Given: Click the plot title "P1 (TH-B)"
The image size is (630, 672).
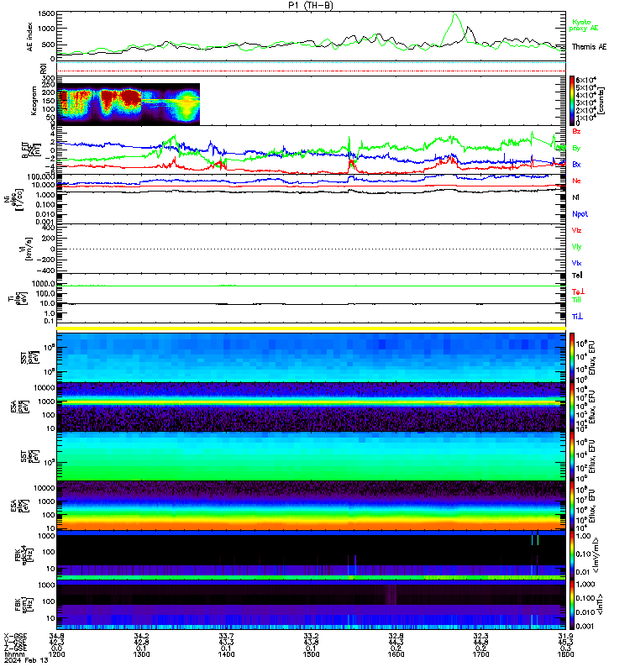Looking at the screenshot, I should (310, 5).
